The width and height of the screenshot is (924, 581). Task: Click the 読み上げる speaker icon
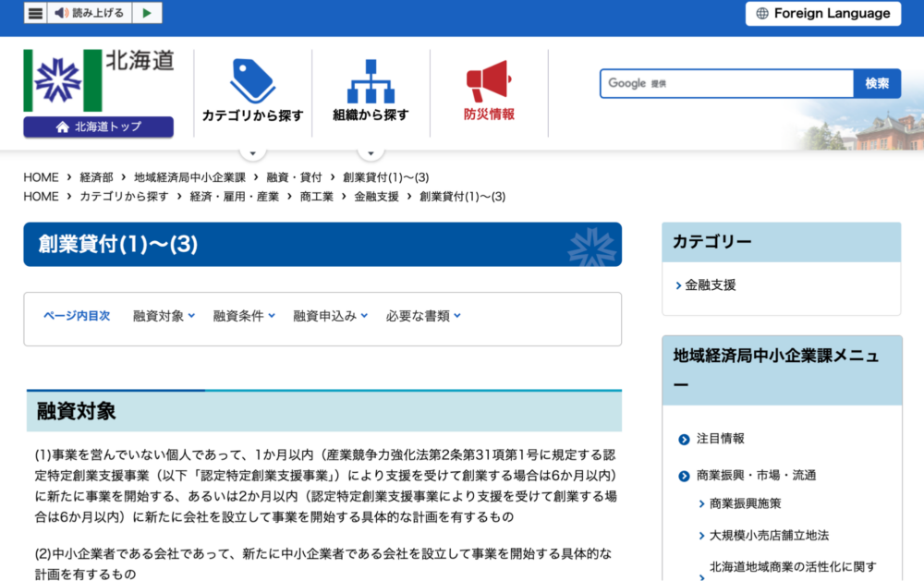(x=62, y=13)
